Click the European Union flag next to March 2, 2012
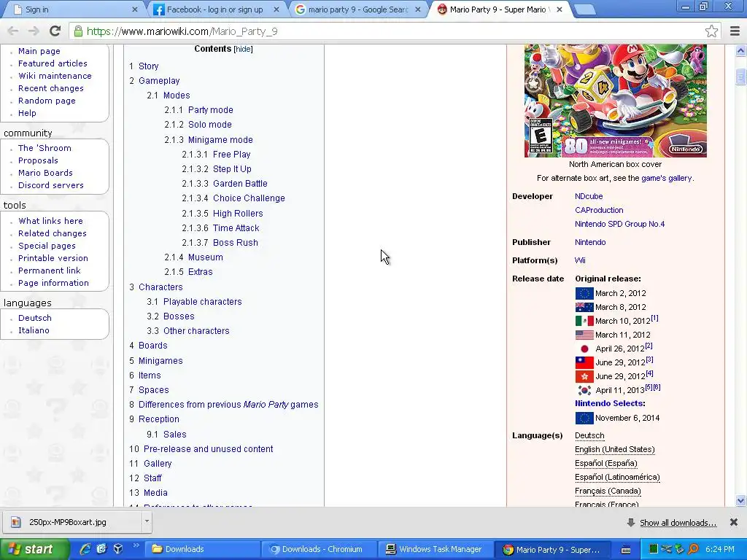This screenshot has width=747, height=560. [584, 293]
